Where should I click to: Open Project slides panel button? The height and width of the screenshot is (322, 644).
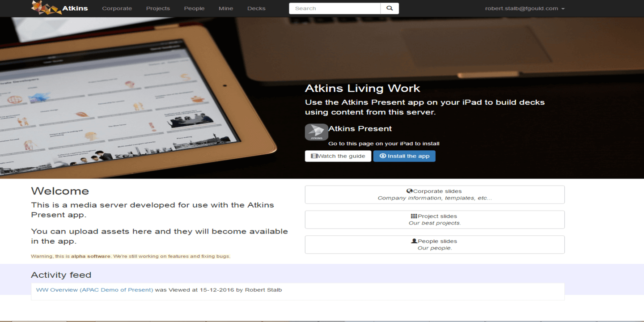435,220
